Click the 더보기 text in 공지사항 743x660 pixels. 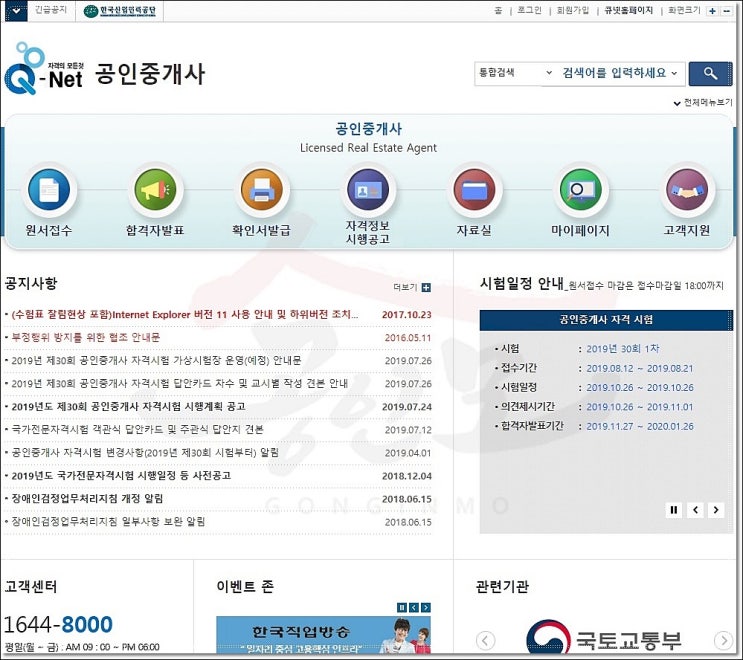(x=405, y=288)
